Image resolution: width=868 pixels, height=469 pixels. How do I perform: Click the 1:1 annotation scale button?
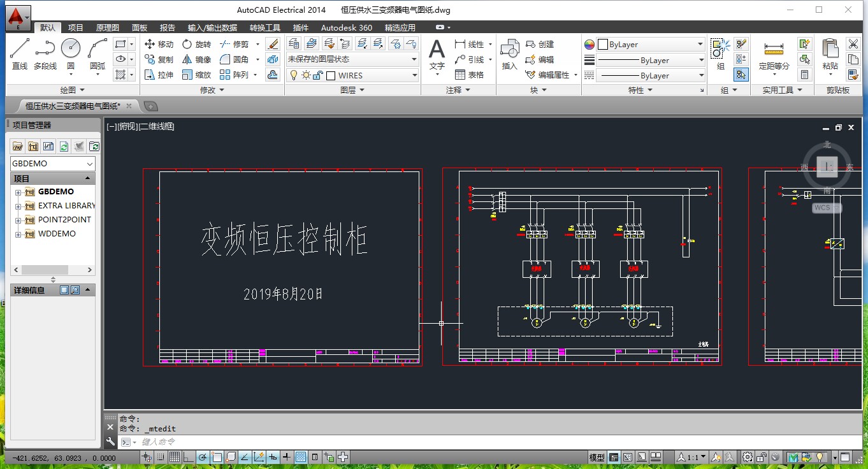[x=691, y=457]
